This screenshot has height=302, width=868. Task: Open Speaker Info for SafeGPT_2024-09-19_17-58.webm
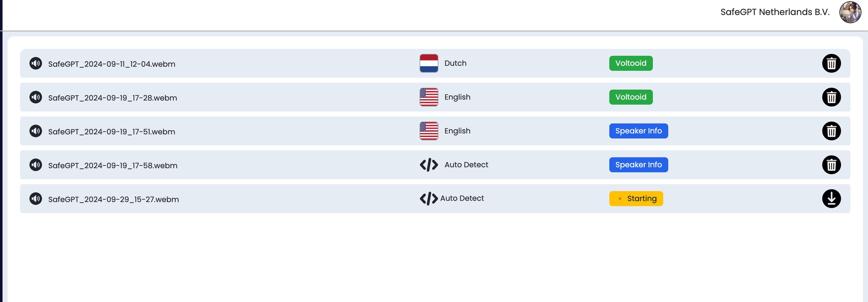638,165
